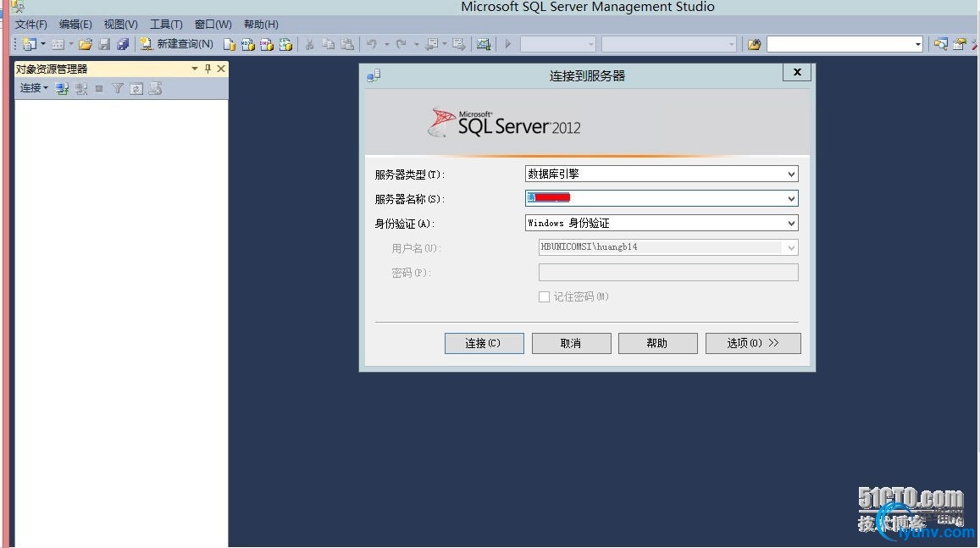Click the Activity Monitor icon
Image resolution: width=980 pixels, height=548 pixels.
pyautogui.click(x=483, y=44)
